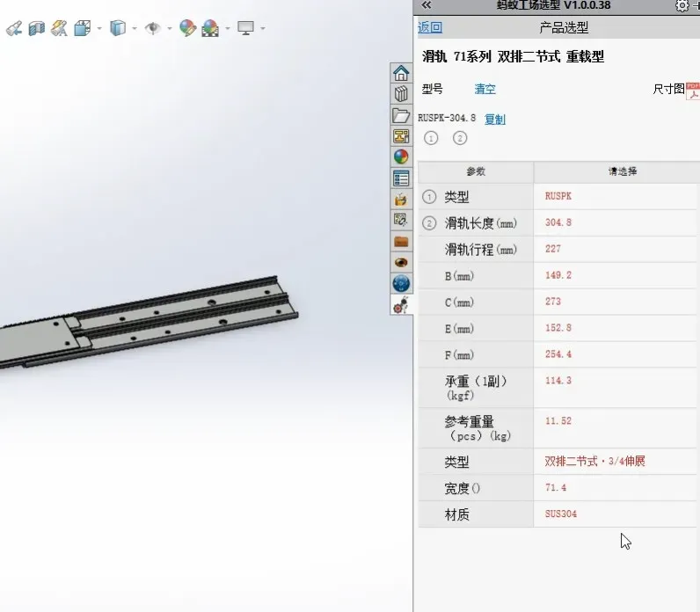
Task: Click the 滑轨长度(mm) parameter label
Action: coord(480,222)
